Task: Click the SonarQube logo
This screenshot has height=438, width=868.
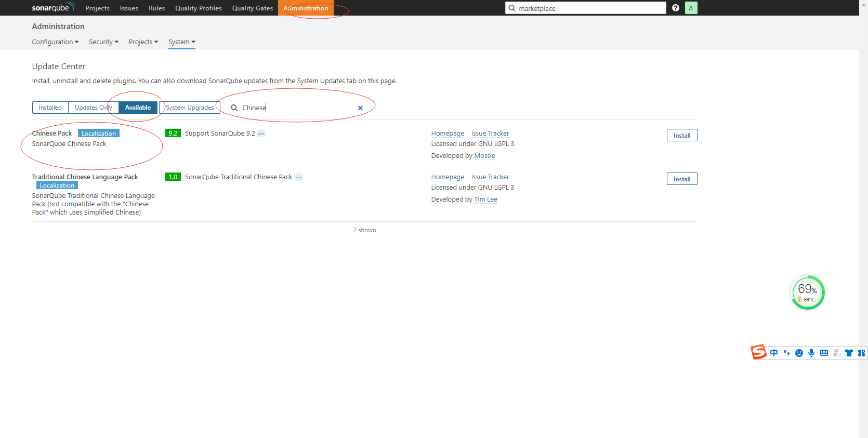Action: (54, 7)
